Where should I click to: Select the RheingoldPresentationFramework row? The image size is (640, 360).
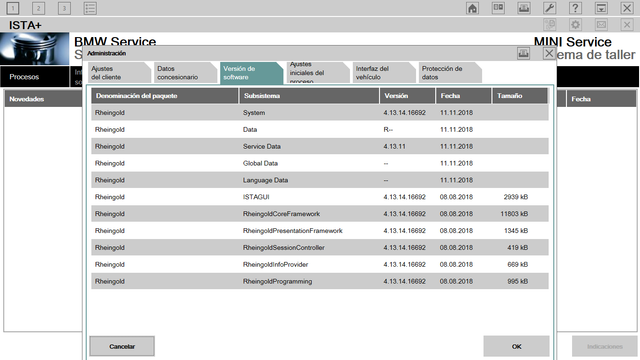click(x=320, y=231)
